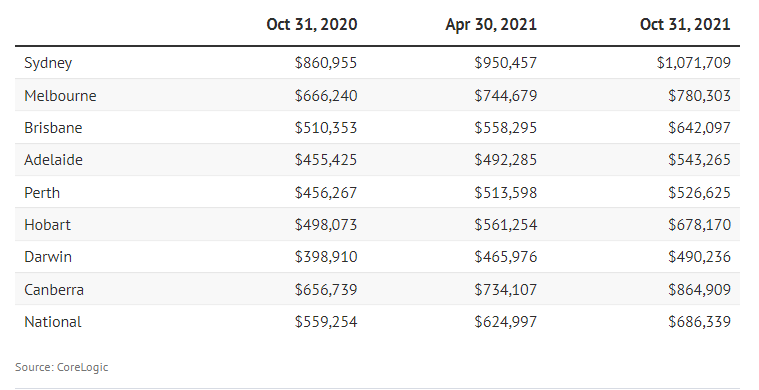Viewport: 759px width, 390px height.
Task: Select the Sydney row label
Action: (x=48, y=63)
